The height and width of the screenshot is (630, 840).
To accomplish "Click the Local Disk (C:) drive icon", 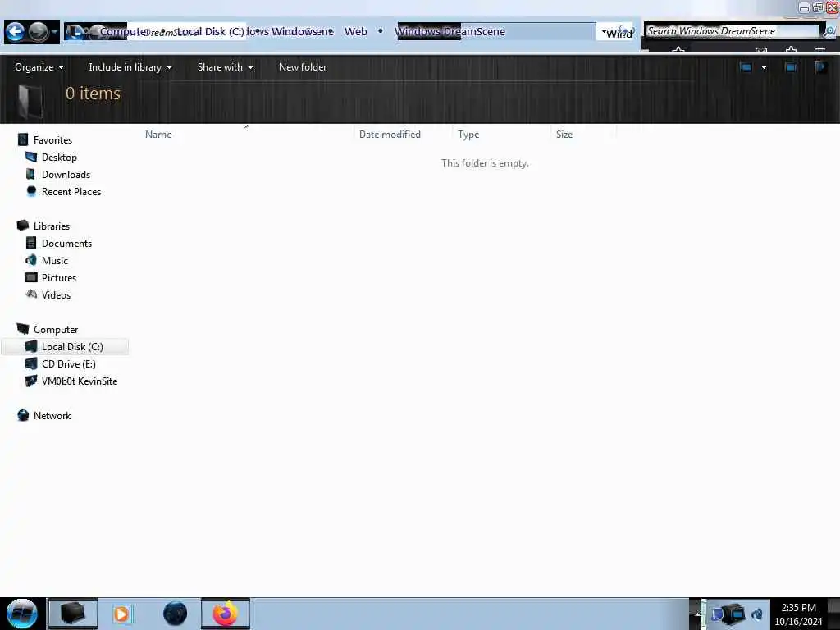I will [31, 347].
